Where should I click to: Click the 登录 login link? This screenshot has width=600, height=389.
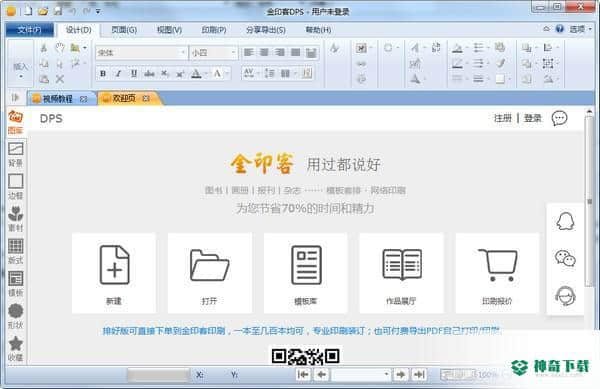pyautogui.click(x=532, y=118)
